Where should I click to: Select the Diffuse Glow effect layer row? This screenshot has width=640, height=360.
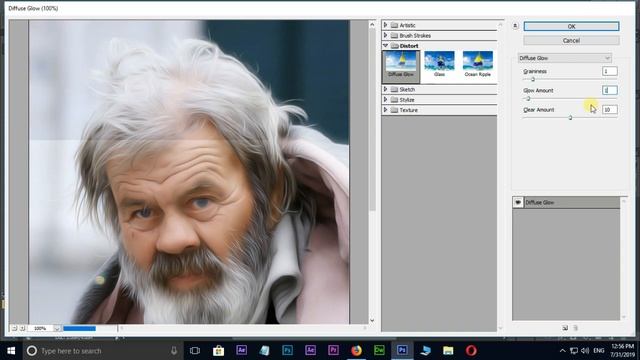[567, 202]
